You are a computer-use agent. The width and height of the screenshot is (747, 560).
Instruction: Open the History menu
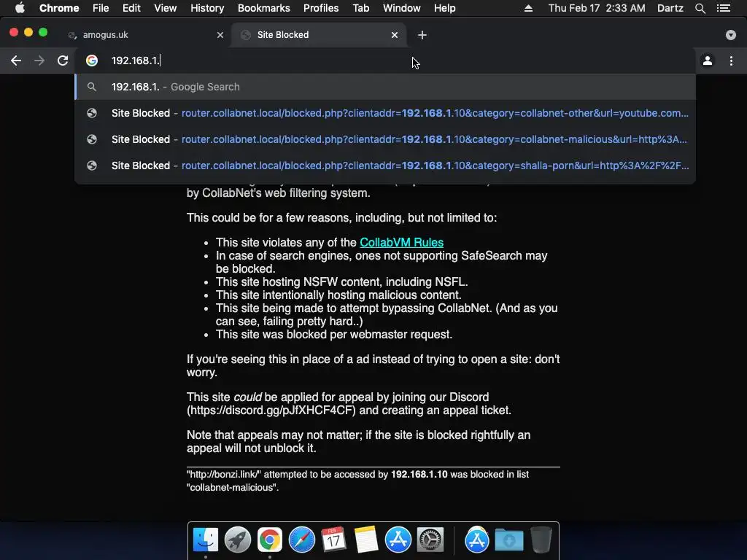coord(207,8)
